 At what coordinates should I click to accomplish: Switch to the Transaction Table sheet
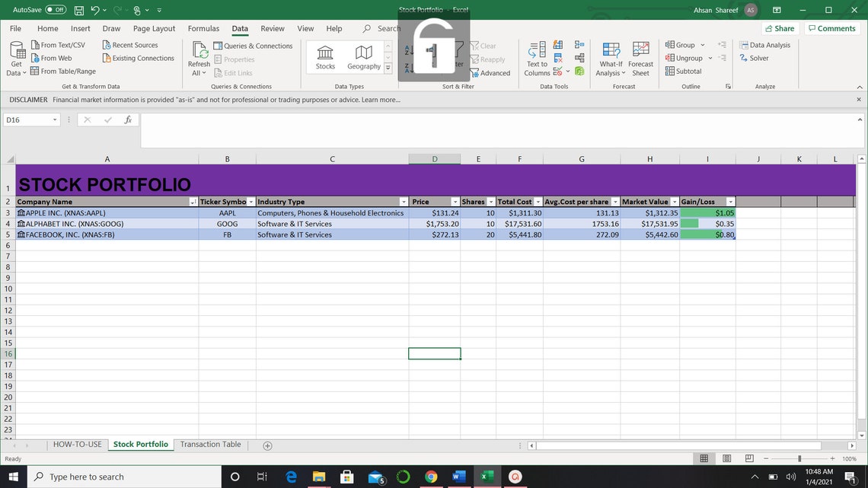210,444
